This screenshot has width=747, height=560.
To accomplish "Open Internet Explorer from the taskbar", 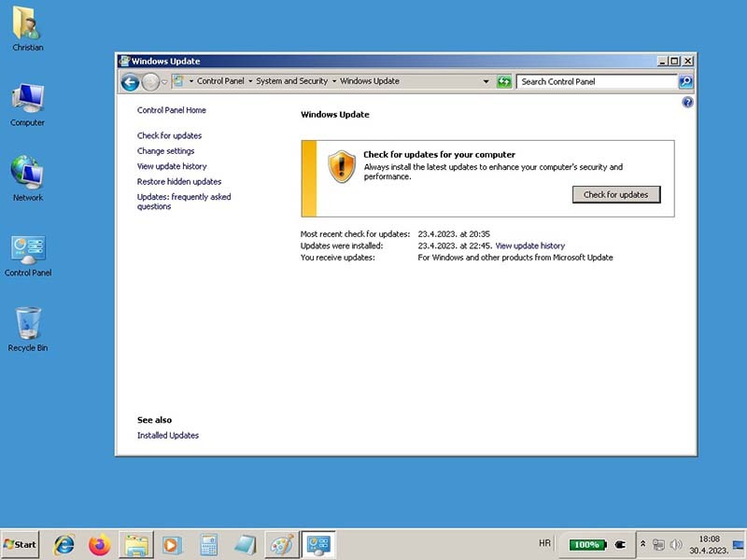I will 64,544.
